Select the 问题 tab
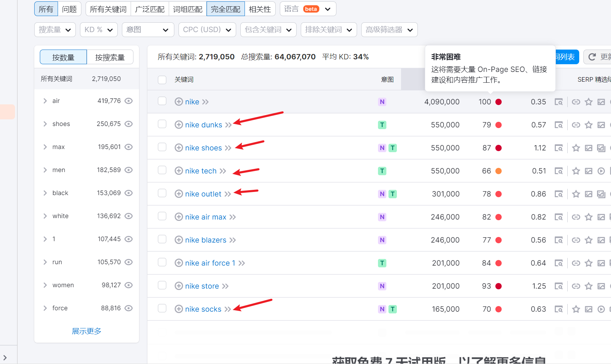Screen dimensions: 611x364 (69, 9)
